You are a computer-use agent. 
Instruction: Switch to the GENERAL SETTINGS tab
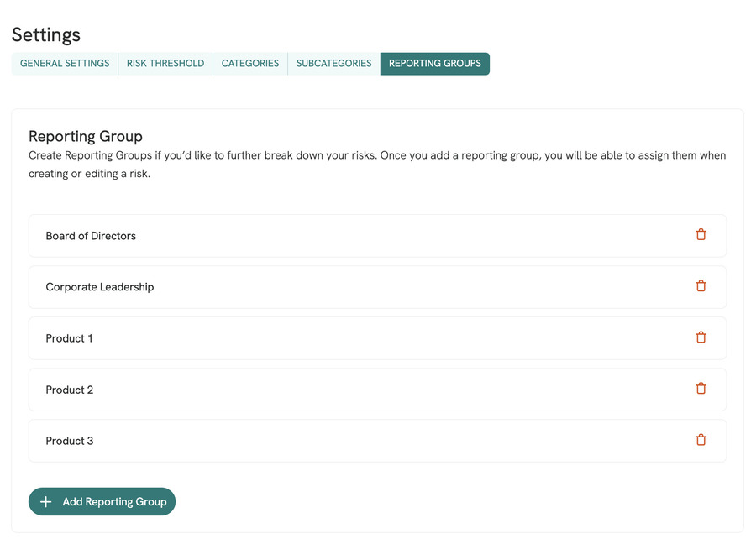click(64, 63)
